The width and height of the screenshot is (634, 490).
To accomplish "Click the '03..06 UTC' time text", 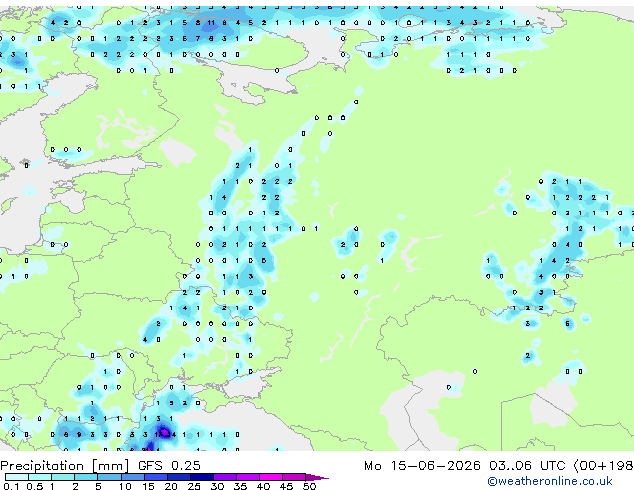I will (x=527, y=466).
